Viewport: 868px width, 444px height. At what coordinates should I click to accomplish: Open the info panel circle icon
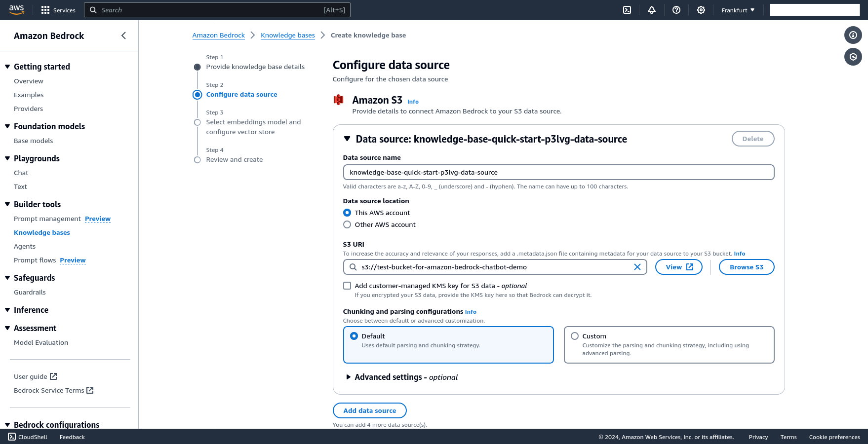(853, 35)
